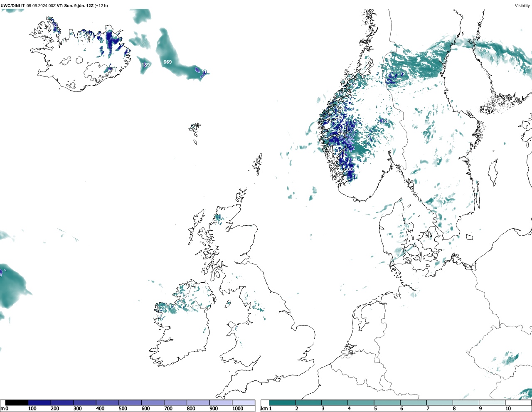The image size is (532, 412).
Task: Click the 44 value on Norway's west coast
Action: coord(329,121)
